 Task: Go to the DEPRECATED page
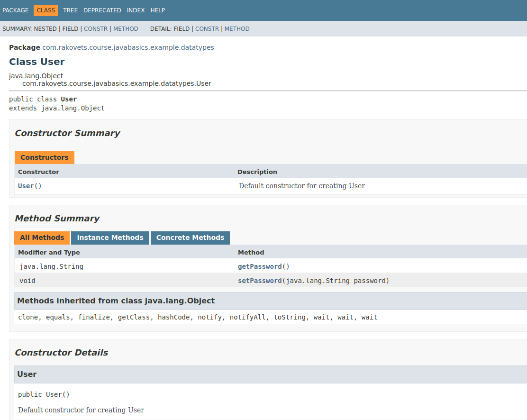point(102,10)
